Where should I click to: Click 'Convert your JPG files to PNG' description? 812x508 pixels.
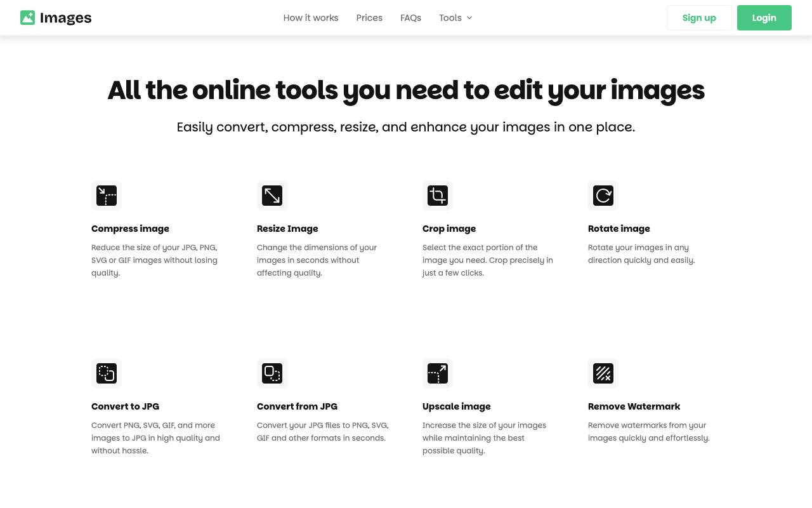pos(323,432)
